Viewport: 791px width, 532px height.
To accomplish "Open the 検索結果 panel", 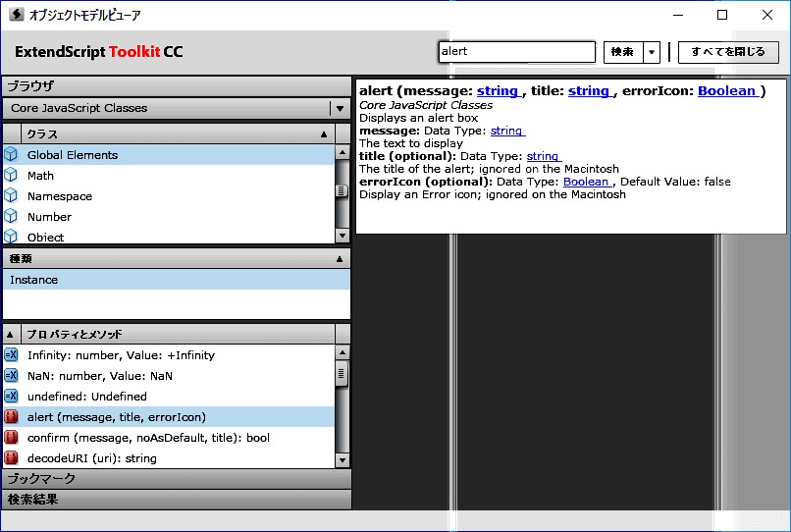I will click(x=176, y=500).
